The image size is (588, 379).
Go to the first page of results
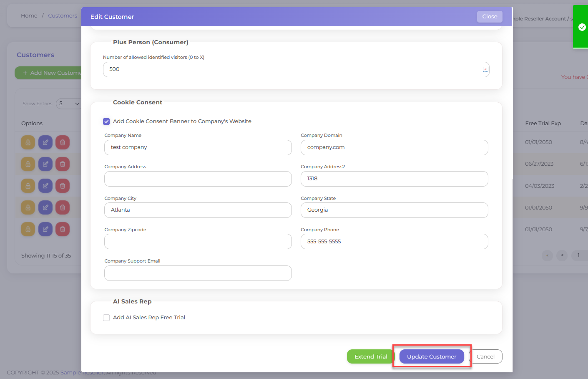pyautogui.click(x=547, y=255)
